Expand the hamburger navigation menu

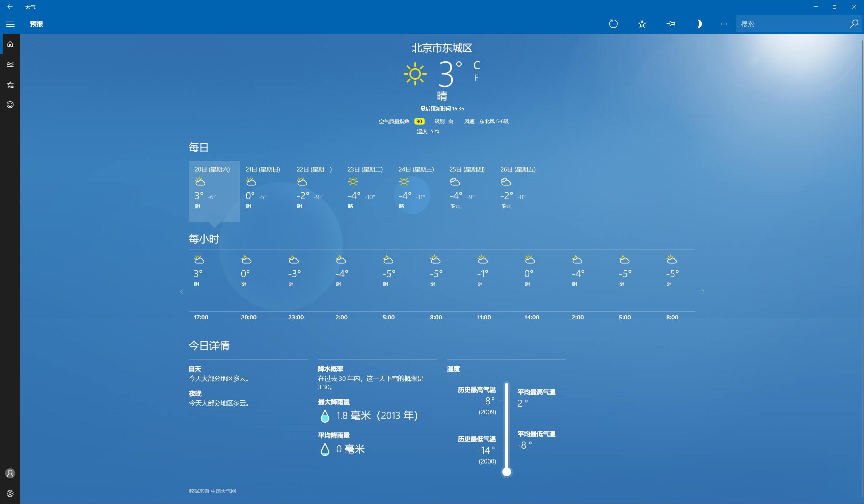[10, 24]
